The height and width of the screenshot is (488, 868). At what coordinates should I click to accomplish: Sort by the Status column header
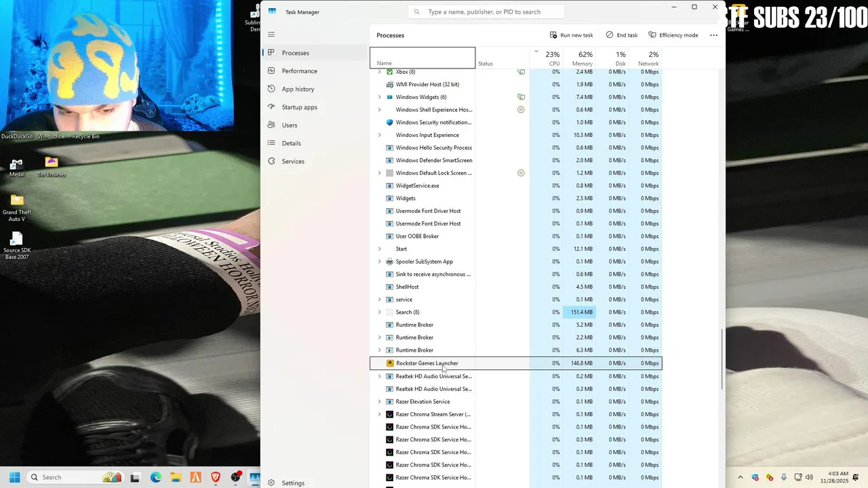click(x=502, y=58)
